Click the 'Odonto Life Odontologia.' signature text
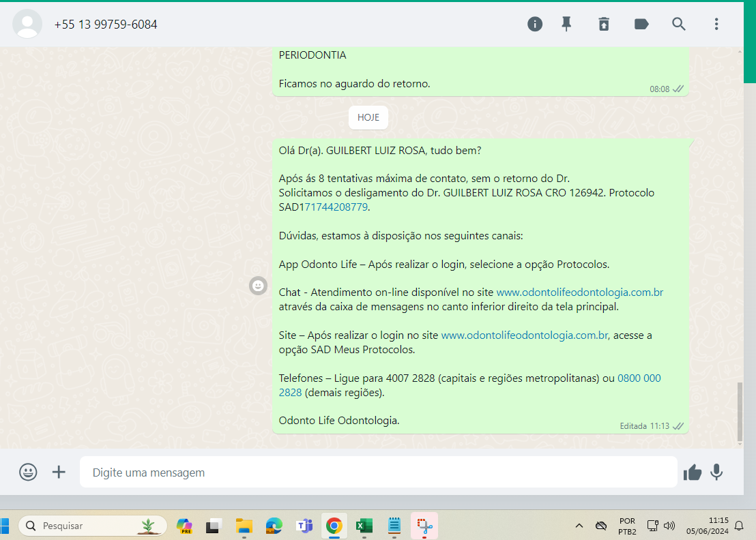Viewport: 756px width, 540px height. point(339,421)
